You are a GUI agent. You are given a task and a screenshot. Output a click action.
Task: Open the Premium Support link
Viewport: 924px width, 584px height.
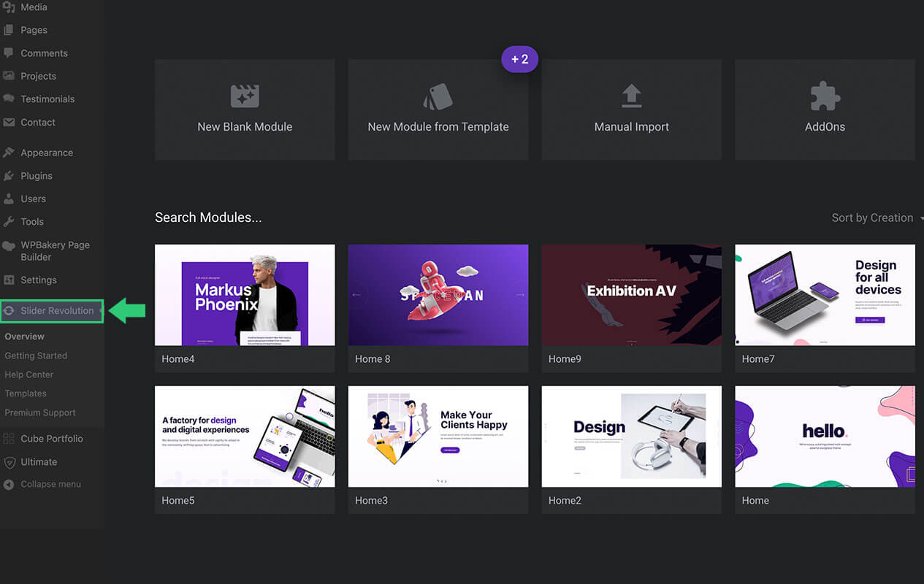[x=40, y=412]
